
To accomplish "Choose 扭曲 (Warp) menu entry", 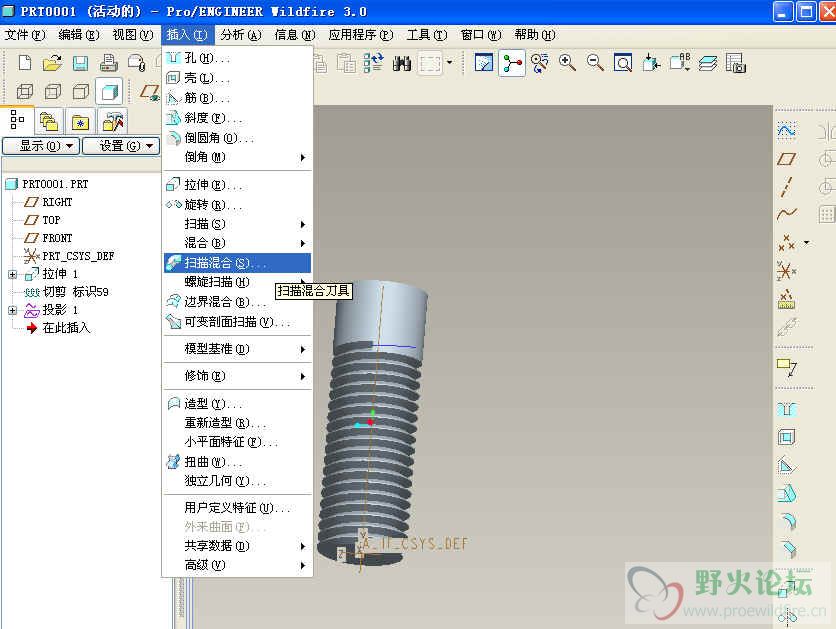I will tap(237, 462).
